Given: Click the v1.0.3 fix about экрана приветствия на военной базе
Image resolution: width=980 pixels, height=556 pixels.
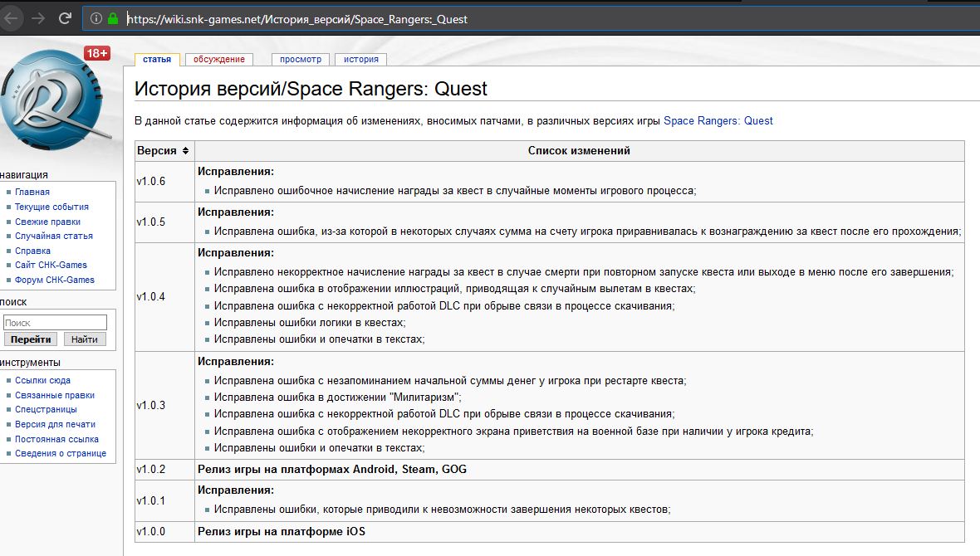Looking at the screenshot, I should point(514,432).
